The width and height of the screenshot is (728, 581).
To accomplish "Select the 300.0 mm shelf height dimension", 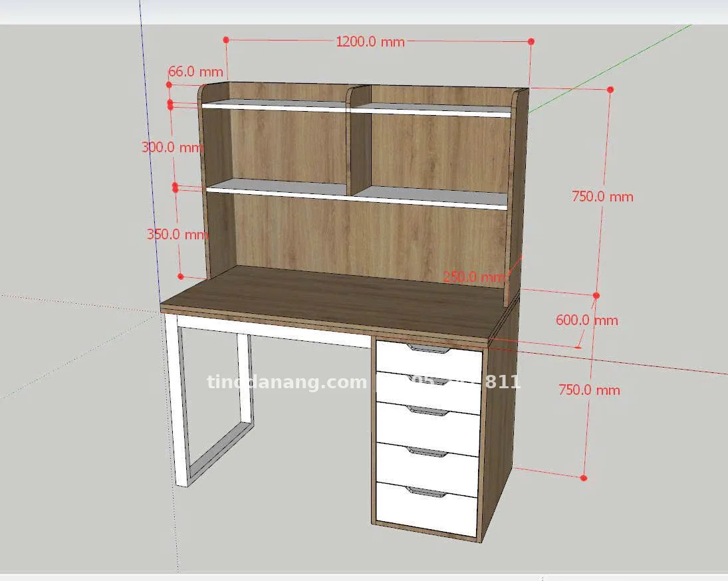I will [x=172, y=147].
